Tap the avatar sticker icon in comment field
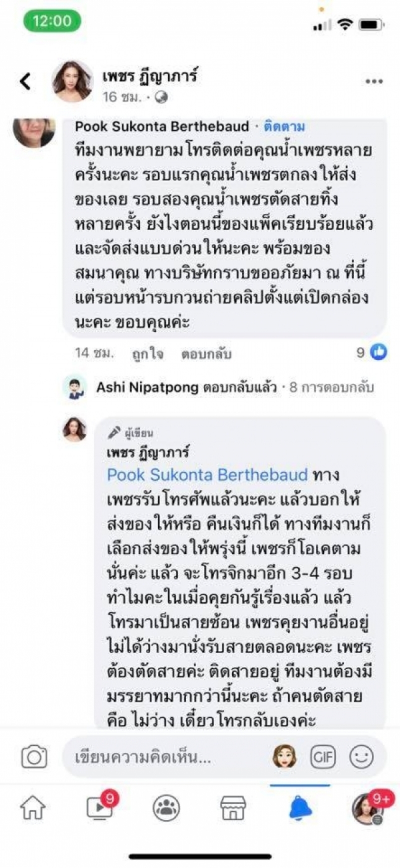 point(284,756)
